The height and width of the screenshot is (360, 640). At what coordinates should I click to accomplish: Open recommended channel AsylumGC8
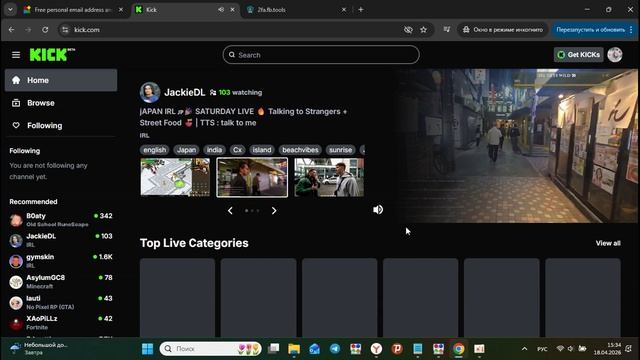pos(61,282)
